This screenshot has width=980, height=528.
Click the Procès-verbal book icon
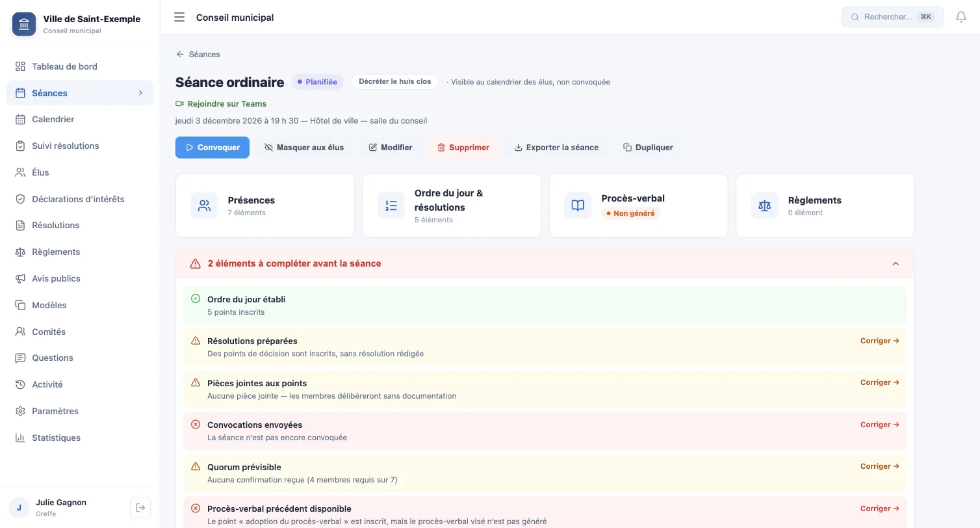point(578,205)
